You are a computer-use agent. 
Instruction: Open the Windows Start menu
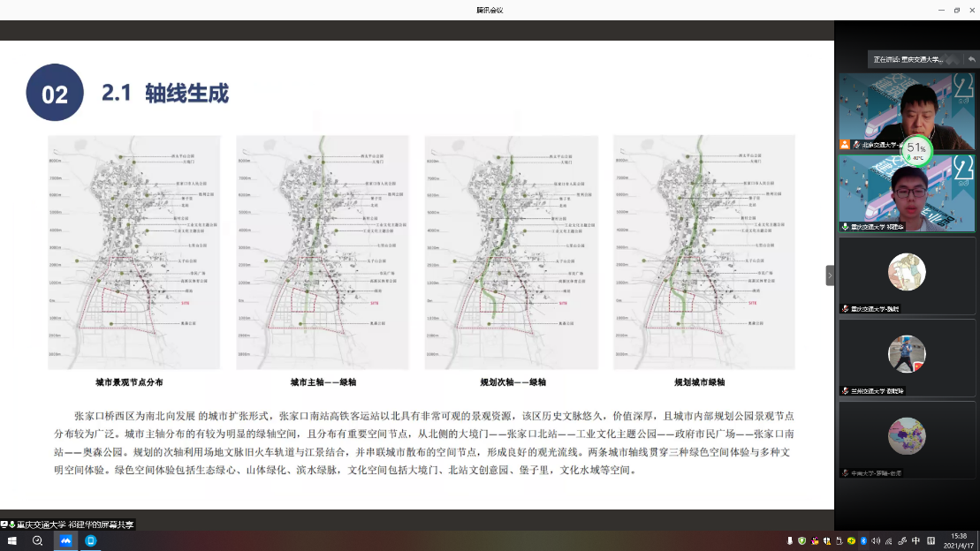(13, 540)
